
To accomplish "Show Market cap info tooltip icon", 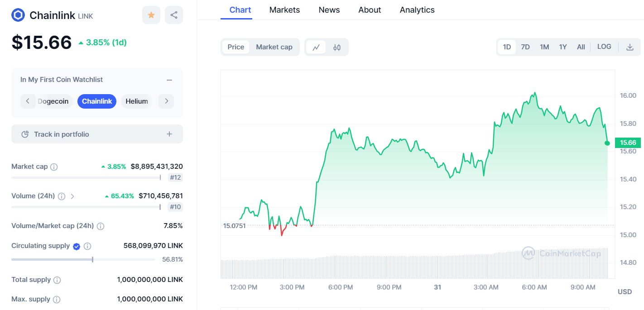I will (54, 167).
